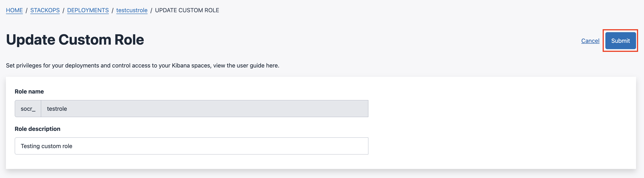
Task: Click the Update Custom Role page heading
Action: [75, 39]
